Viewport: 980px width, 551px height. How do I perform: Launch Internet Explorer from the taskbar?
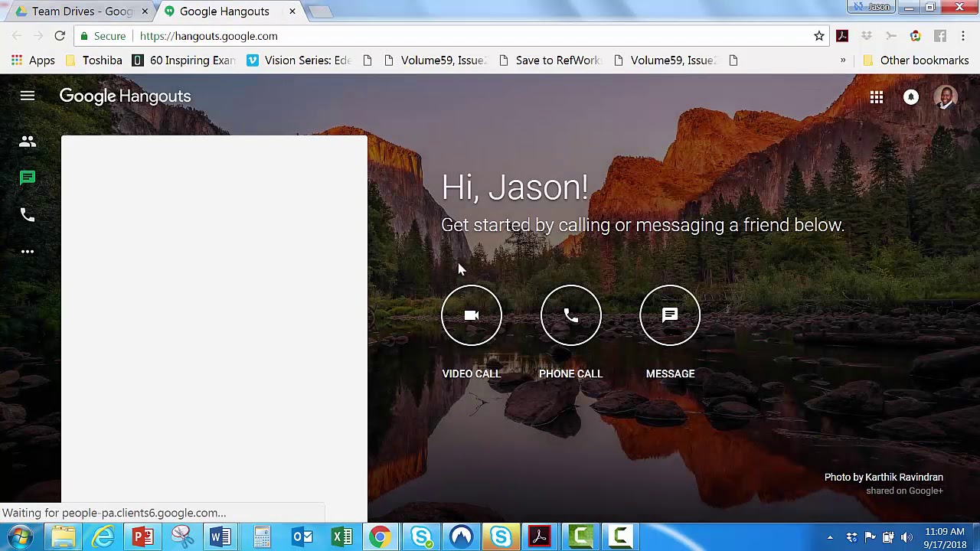[x=103, y=536]
